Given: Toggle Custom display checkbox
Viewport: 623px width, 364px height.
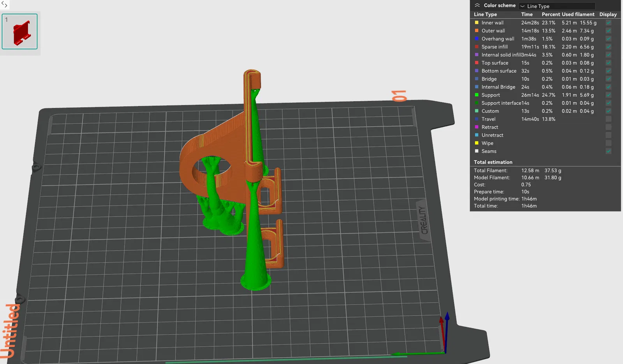Looking at the screenshot, I should pyautogui.click(x=608, y=111).
